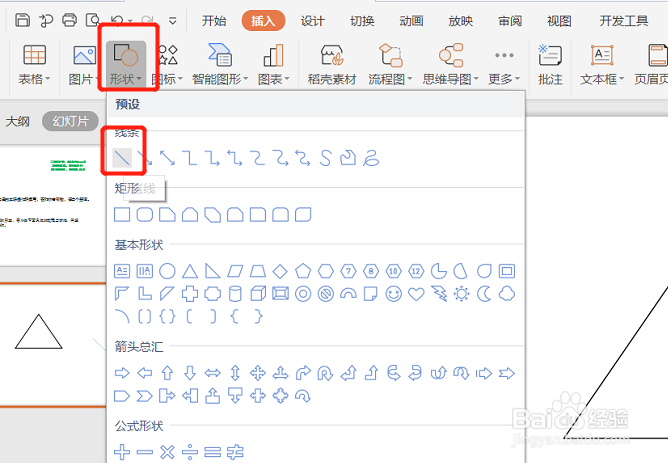Open the 思维导图 dropdown

point(451,64)
